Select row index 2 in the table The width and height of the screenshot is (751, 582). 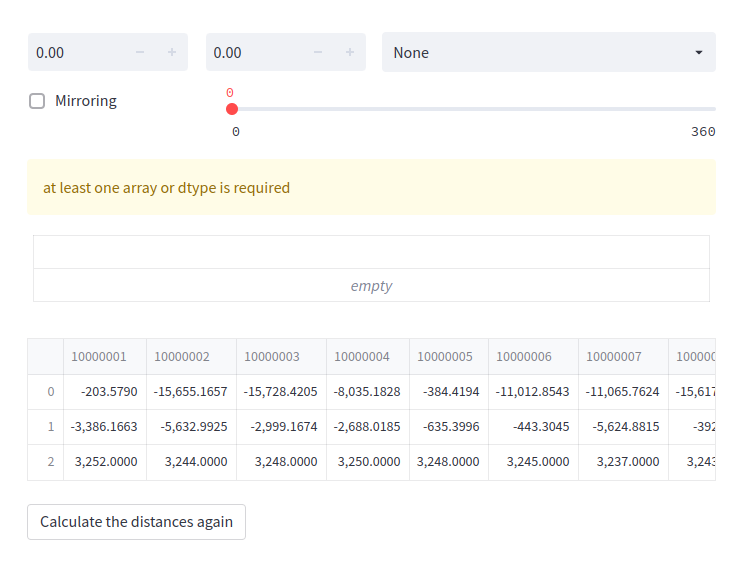click(46, 462)
